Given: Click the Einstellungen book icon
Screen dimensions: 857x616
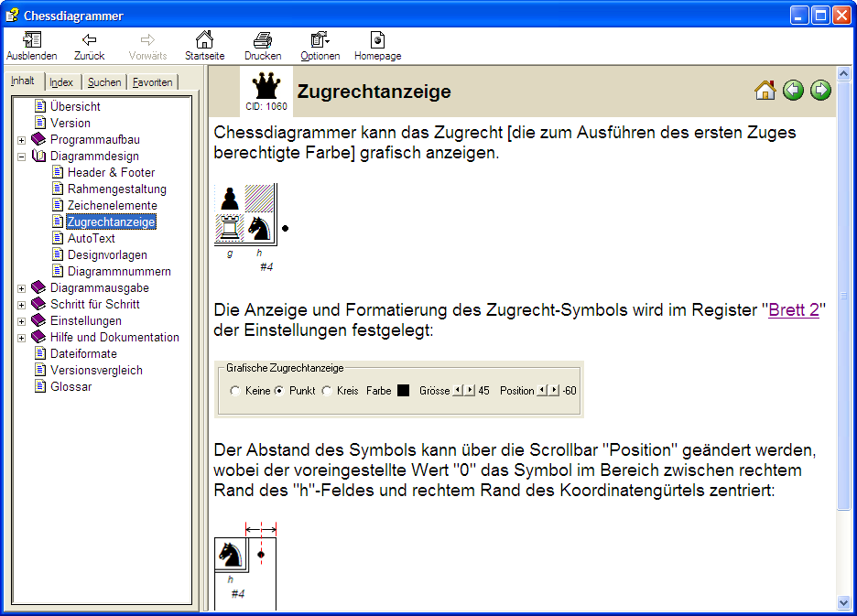Looking at the screenshot, I should (x=38, y=320).
